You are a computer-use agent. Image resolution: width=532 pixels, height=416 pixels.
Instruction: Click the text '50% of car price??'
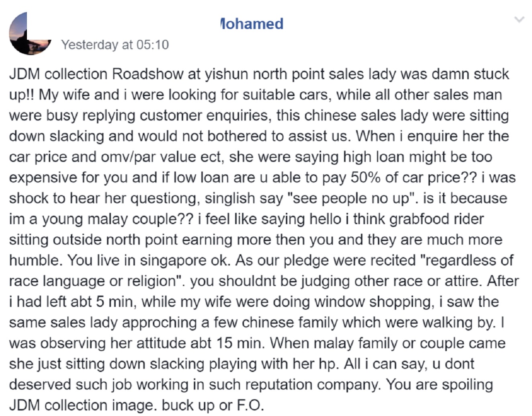click(412, 178)
